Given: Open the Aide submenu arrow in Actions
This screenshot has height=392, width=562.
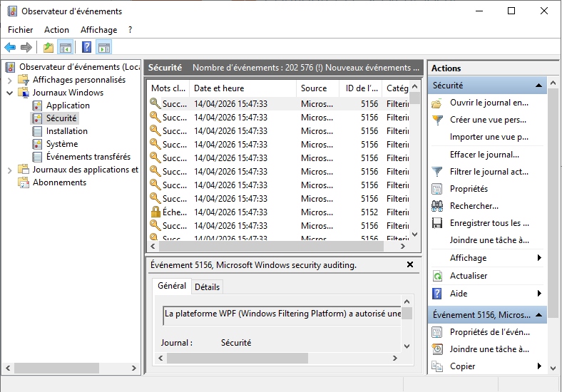Looking at the screenshot, I should tap(539, 294).
